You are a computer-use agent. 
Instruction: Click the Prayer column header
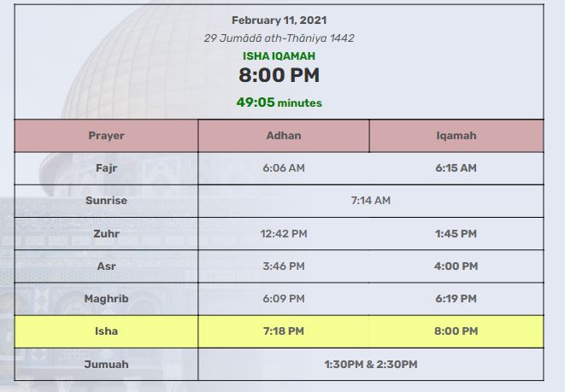106,136
